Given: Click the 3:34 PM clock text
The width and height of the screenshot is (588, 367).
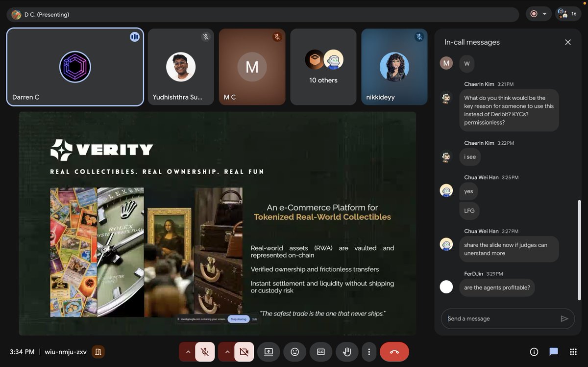Looking at the screenshot, I should tap(22, 352).
